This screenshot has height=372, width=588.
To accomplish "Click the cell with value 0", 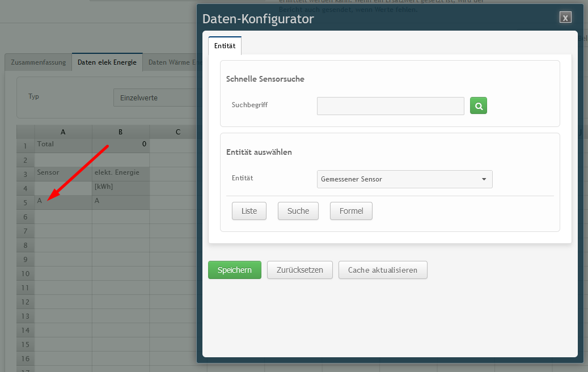I will tap(120, 146).
